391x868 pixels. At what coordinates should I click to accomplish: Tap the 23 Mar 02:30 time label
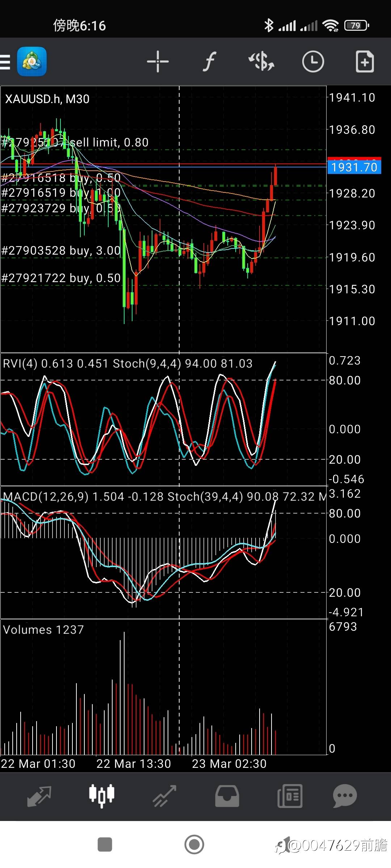tap(229, 764)
